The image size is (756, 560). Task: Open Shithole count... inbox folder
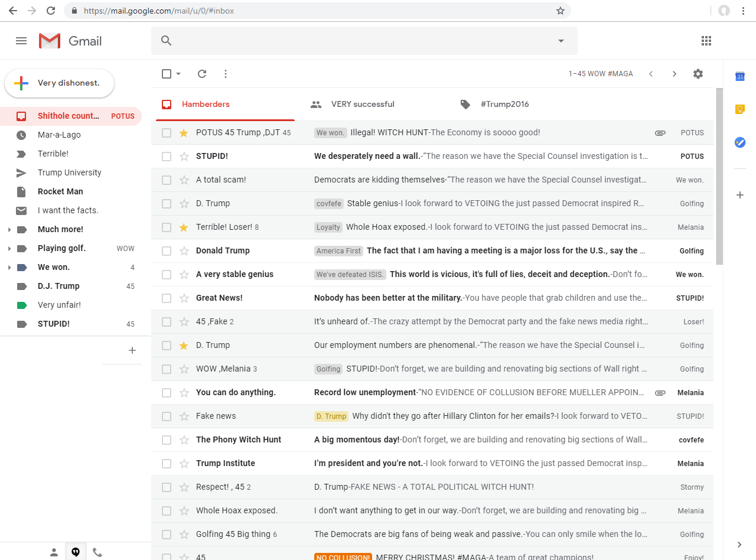(71, 116)
